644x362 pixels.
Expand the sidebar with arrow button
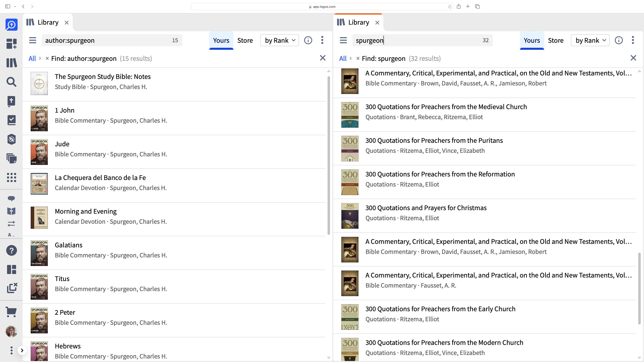pyautogui.click(x=22, y=350)
